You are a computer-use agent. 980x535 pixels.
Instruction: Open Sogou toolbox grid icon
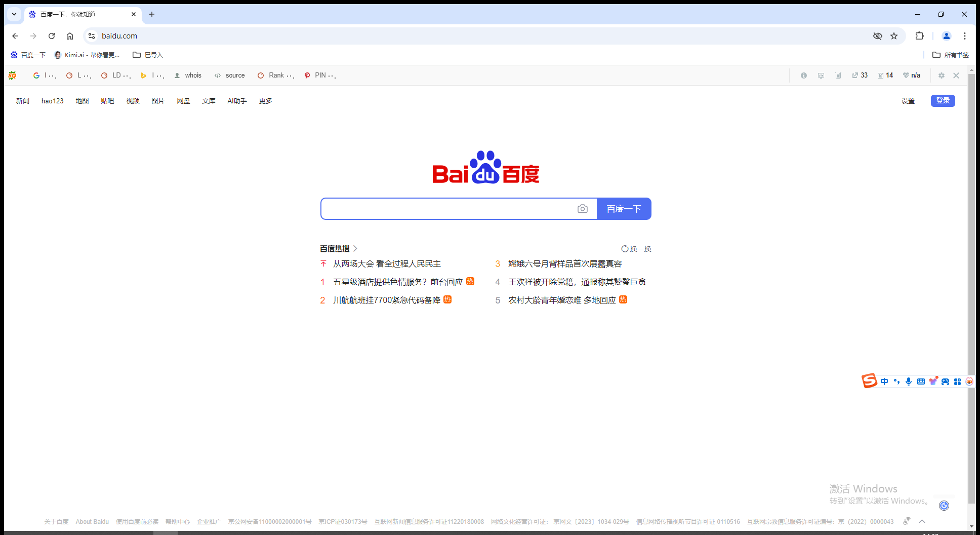957,381
